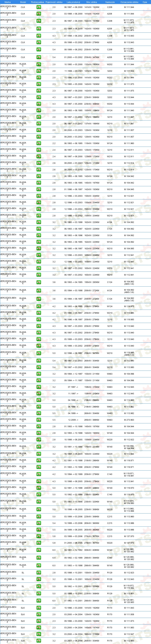Click engine code cell 'M 273.963'
The height and width of the screenshot is (644, 151).
tap(129, 420)
